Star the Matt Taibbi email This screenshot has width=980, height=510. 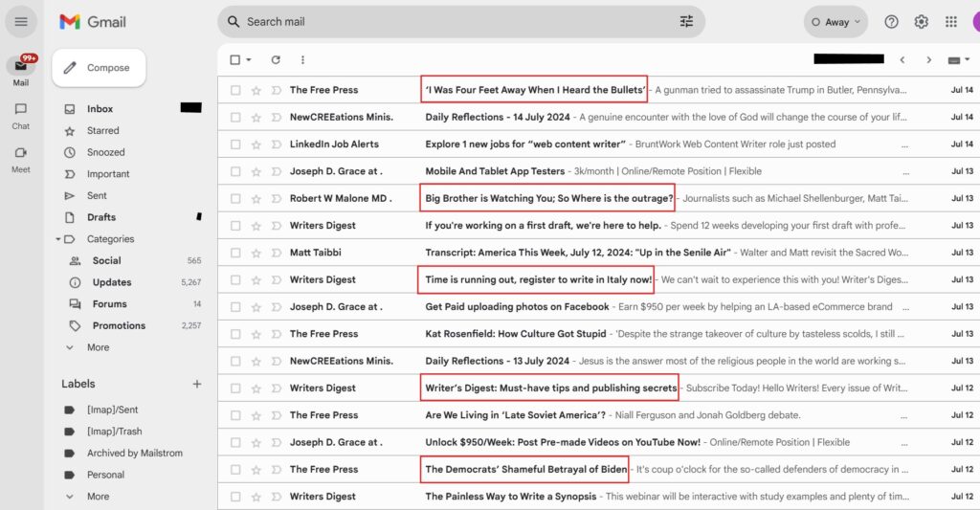(x=256, y=253)
